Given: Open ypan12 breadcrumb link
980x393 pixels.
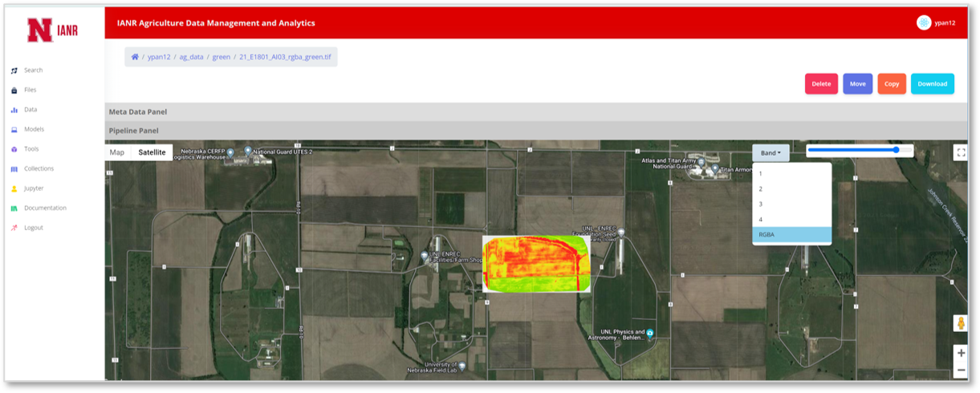Looking at the screenshot, I should [x=159, y=57].
